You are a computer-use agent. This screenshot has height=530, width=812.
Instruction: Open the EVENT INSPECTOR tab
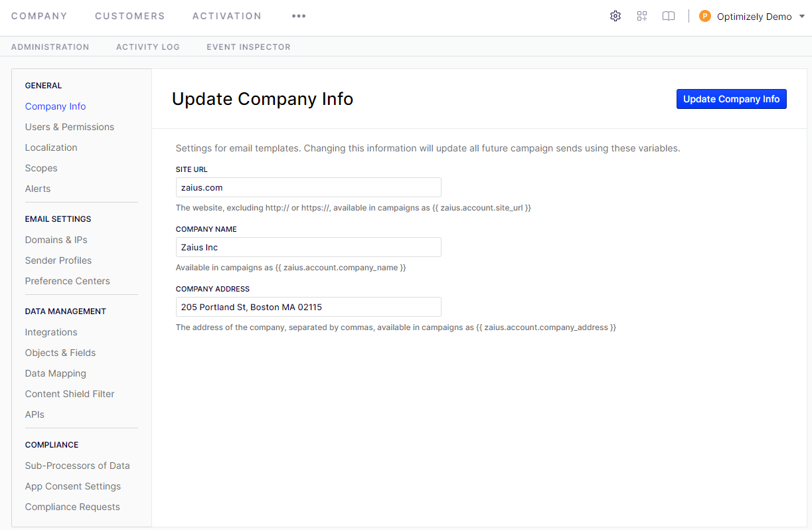pos(248,46)
